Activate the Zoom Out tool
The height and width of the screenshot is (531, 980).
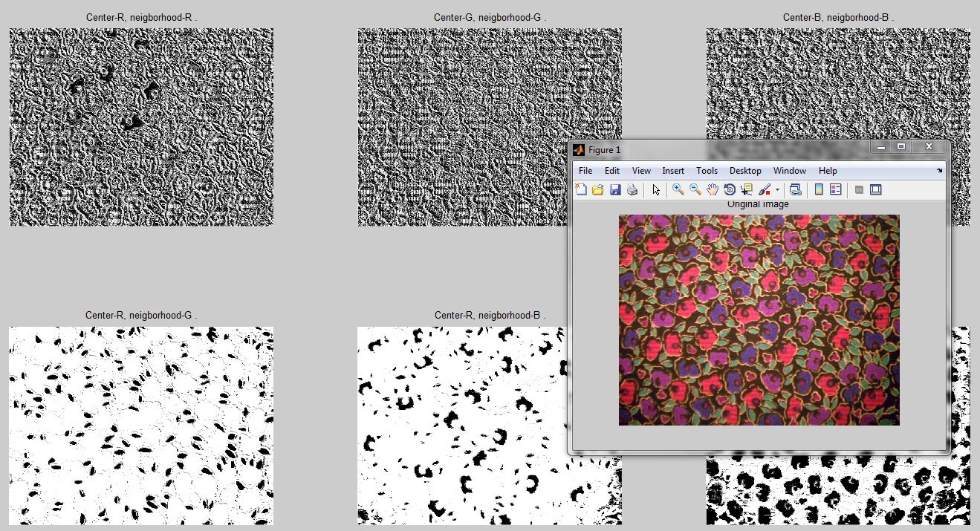coord(695,190)
